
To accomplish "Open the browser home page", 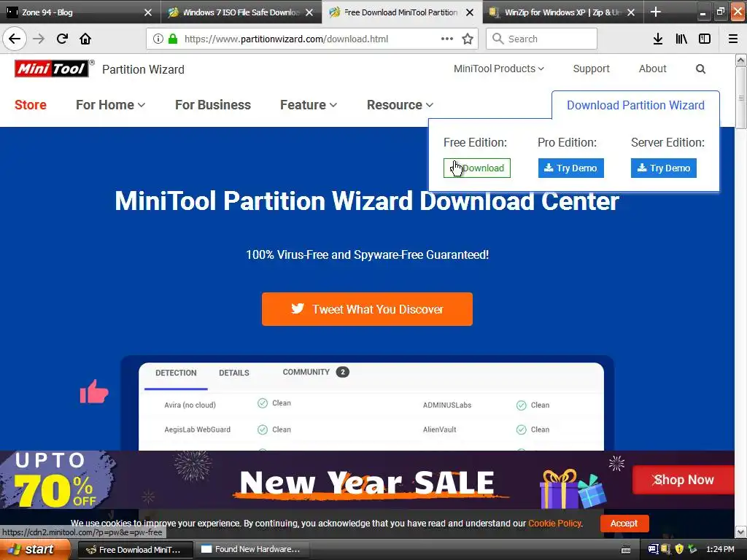I will coord(85,39).
